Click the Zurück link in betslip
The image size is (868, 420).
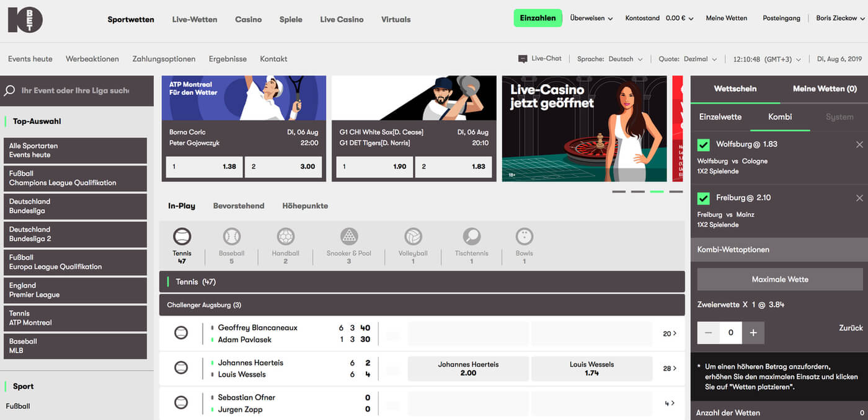coord(851,328)
